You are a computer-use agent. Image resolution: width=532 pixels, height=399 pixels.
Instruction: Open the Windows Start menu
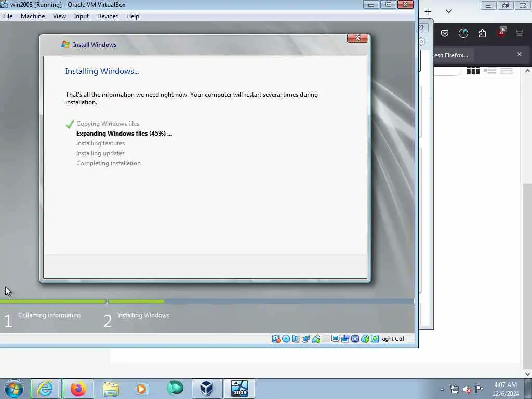pyautogui.click(x=14, y=389)
